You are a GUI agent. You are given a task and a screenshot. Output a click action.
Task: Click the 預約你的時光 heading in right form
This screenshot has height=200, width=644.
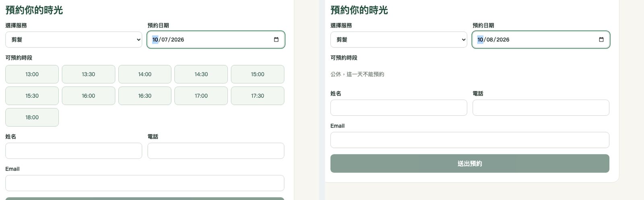359,10
